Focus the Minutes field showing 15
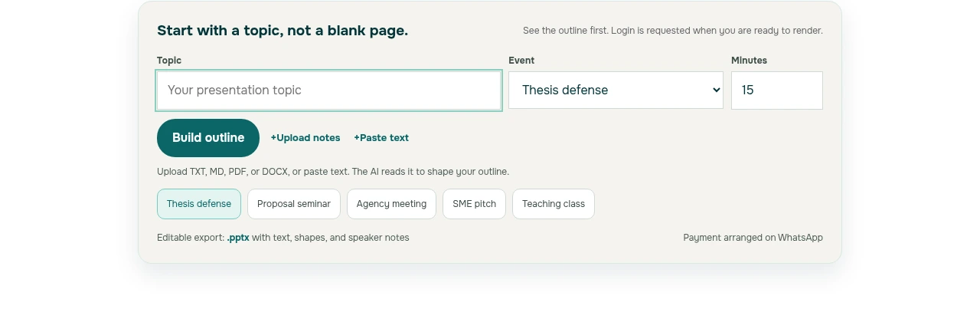980x309 pixels. tap(777, 90)
